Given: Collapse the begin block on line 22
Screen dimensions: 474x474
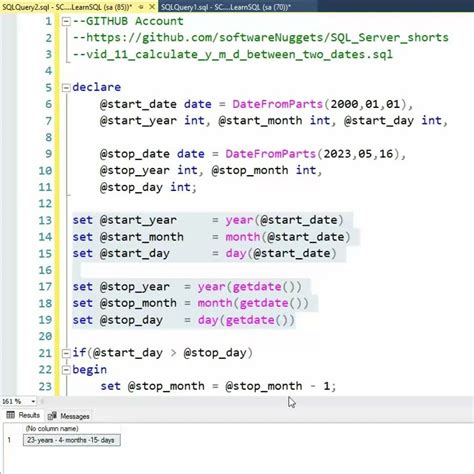Looking at the screenshot, I should [66, 370].
